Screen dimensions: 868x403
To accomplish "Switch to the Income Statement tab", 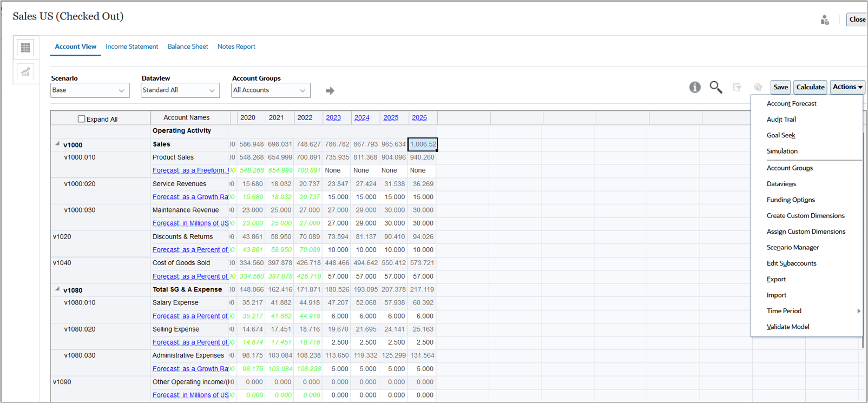I will [x=132, y=47].
